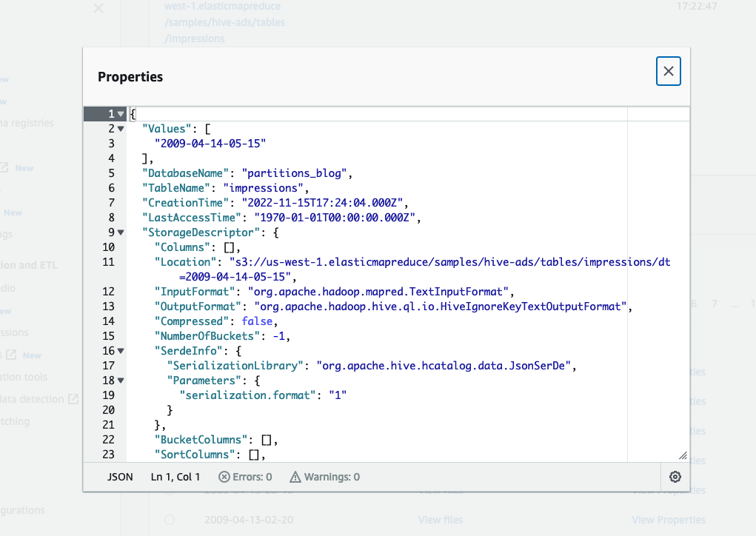The width and height of the screenshot is (756, 536).
Task: Click the "Location" key
Action: [x=185, y=262]
